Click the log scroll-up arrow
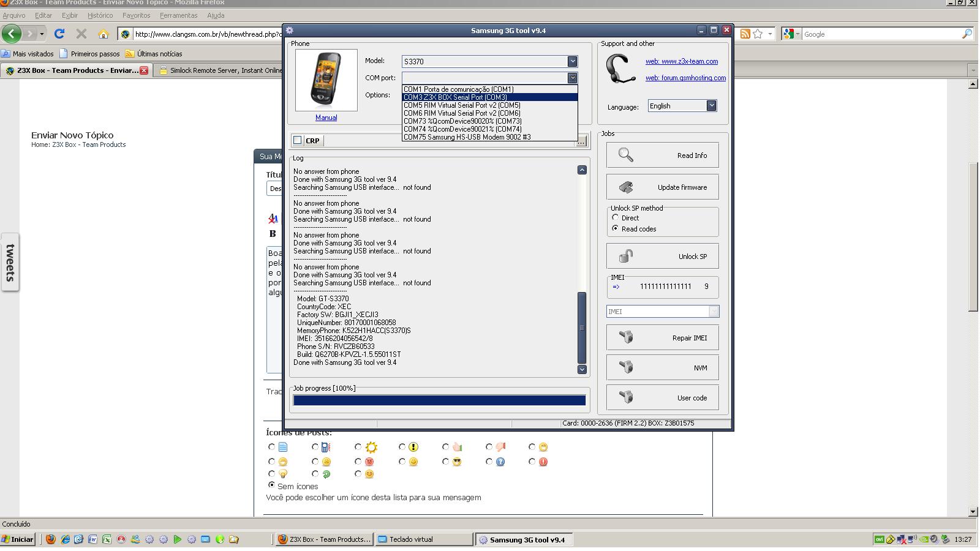The image size is (980, 551). coord(582,170)
